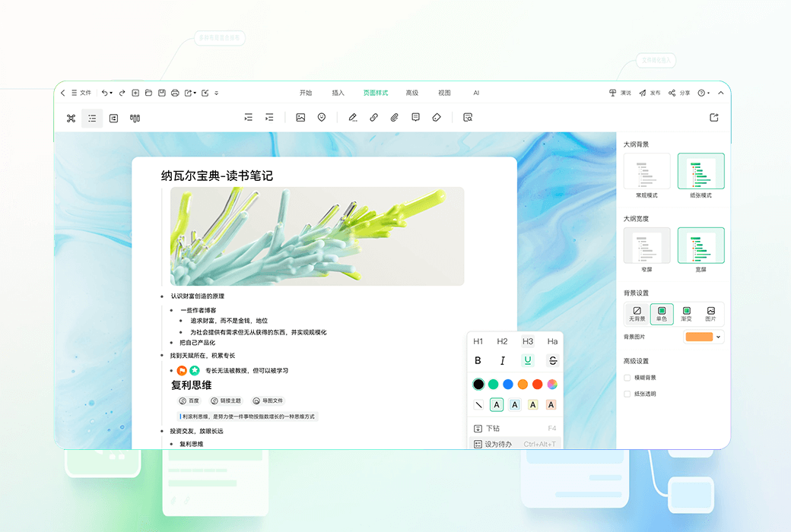Click the green star marker icon
The width and height of the screenshot is (791, 532).
coord(194,371)
